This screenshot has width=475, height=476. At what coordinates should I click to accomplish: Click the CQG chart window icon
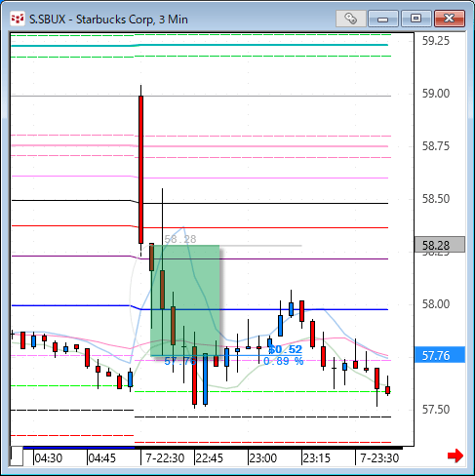tap(17, 19)
